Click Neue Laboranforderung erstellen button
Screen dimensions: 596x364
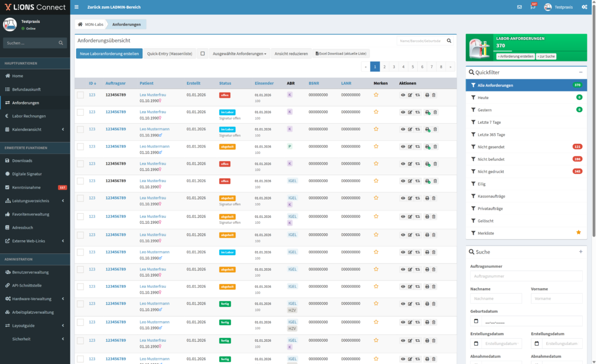tap(109, 53)
